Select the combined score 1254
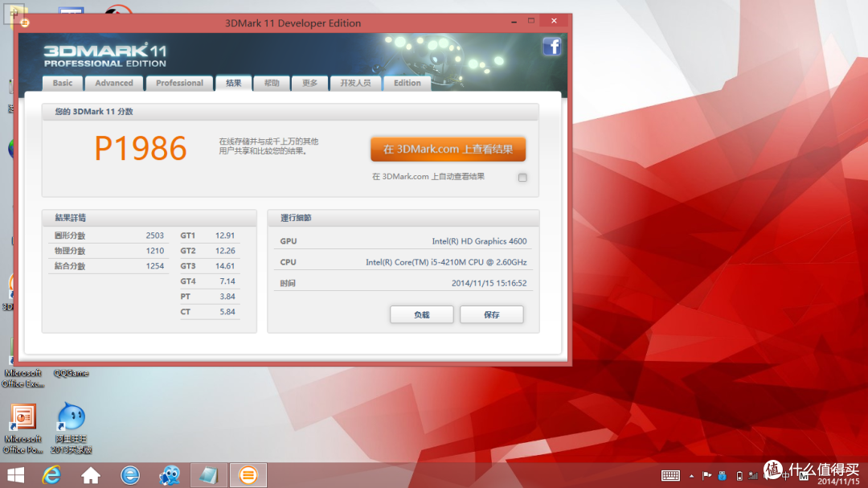868x488 pixels. (155, 266)
